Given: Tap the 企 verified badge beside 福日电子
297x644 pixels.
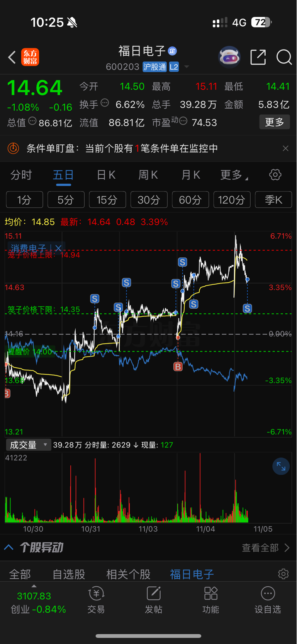Looking at the screenshot, I should (172, 51).
